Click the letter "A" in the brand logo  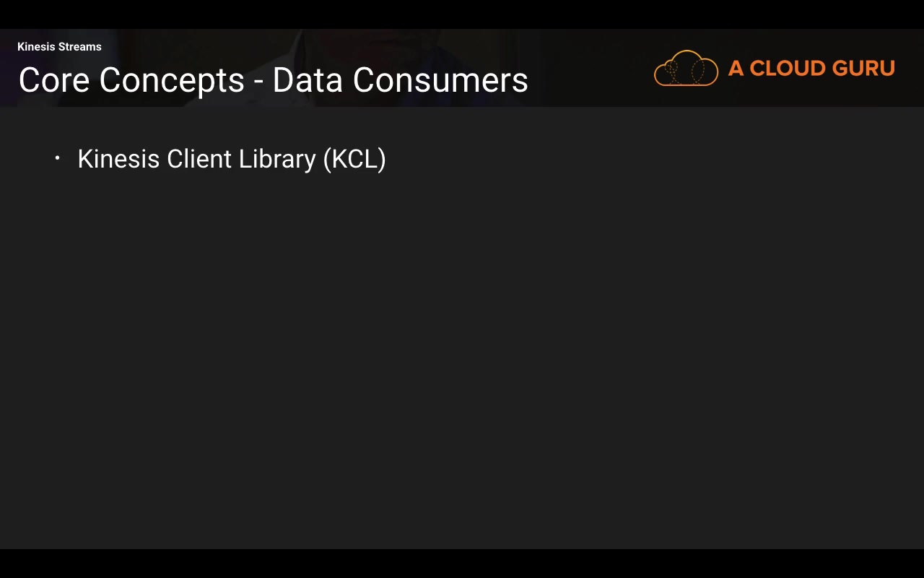pos(736,69)
